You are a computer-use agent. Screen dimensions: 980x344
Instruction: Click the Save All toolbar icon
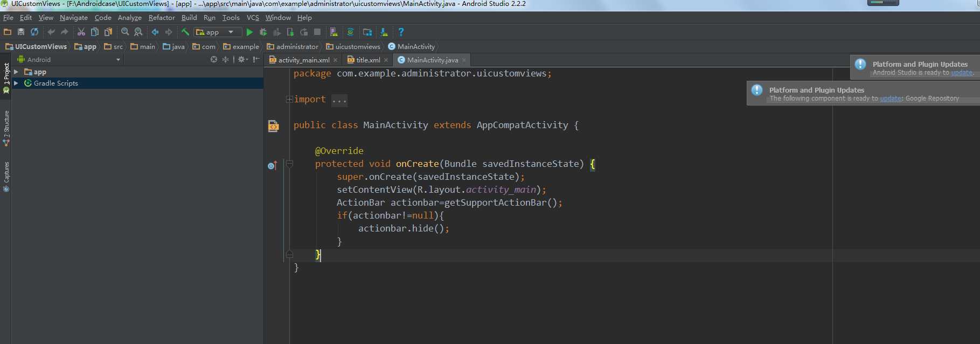(x=21, y=32)
